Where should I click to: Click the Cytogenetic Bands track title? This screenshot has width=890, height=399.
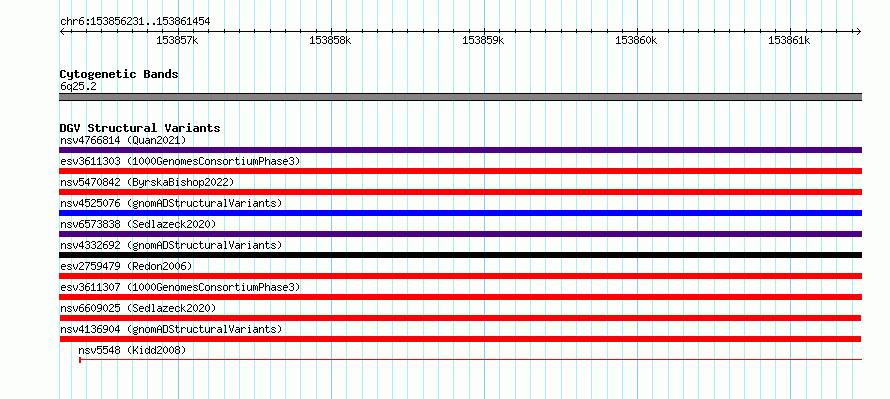(119, 74)
